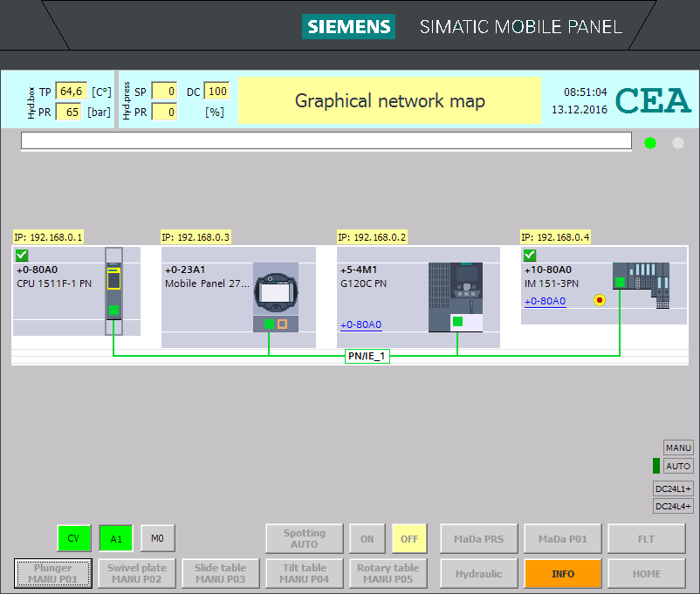Image resolution: width=700 pixels, height=594 pixels.
Task: Open Swivel plate MANU P02 screen
Action: (137, 573)
